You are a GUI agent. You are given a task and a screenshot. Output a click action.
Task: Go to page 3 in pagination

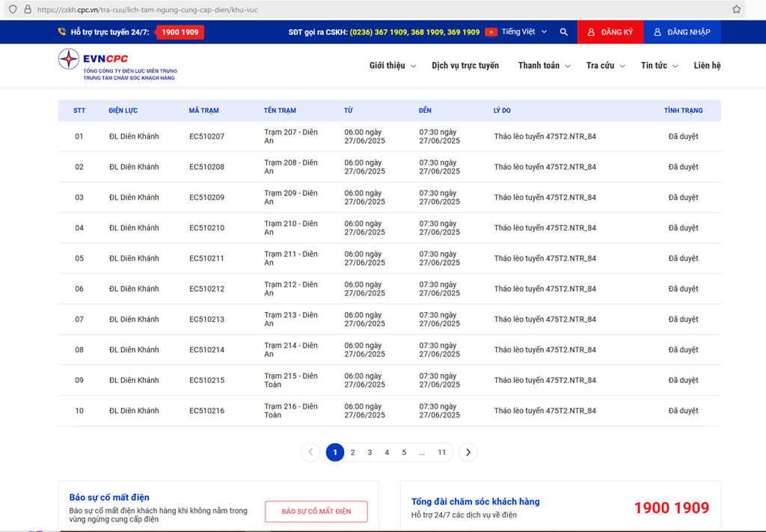[370, 453]
